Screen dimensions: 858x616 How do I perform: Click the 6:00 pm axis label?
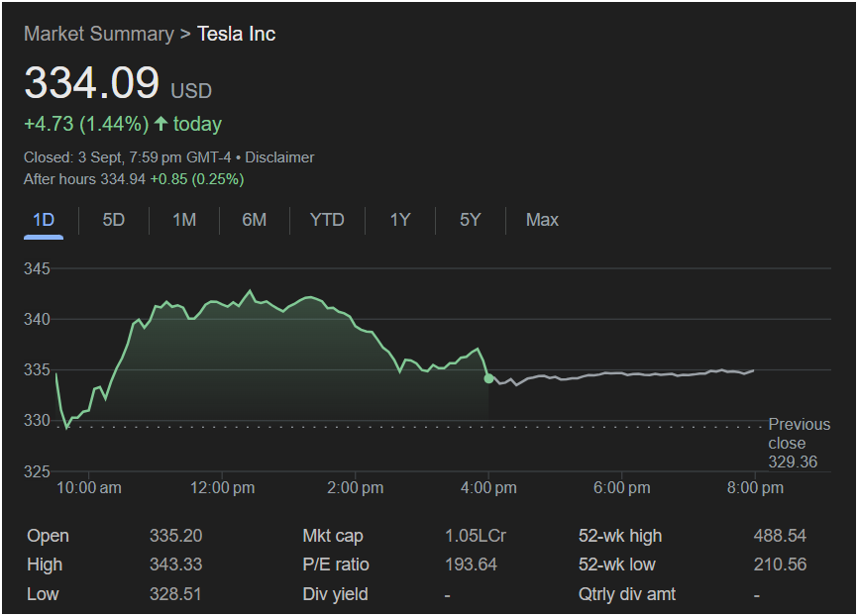pos(621,488)
